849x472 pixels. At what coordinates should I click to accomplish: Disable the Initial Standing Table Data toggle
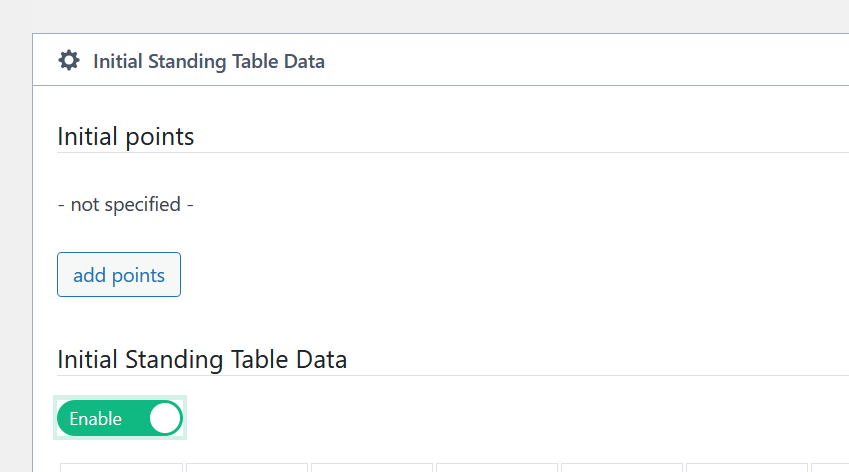120,418
